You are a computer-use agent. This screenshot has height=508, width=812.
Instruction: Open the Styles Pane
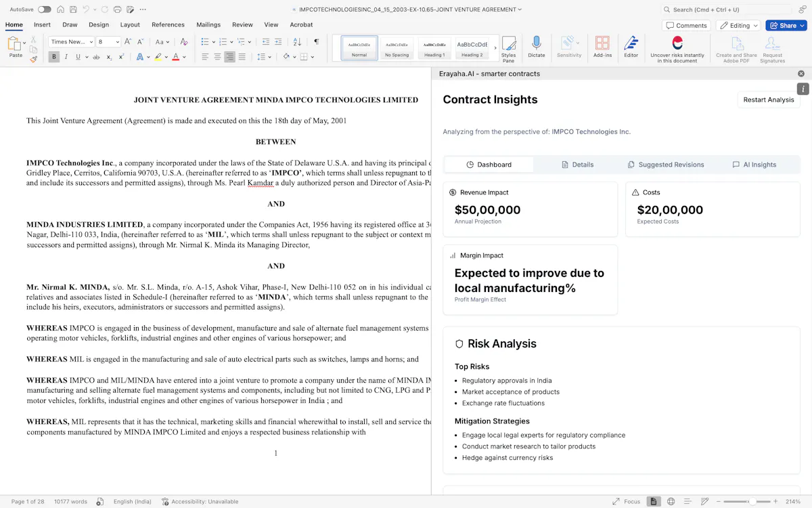click(x=508, y=48)
